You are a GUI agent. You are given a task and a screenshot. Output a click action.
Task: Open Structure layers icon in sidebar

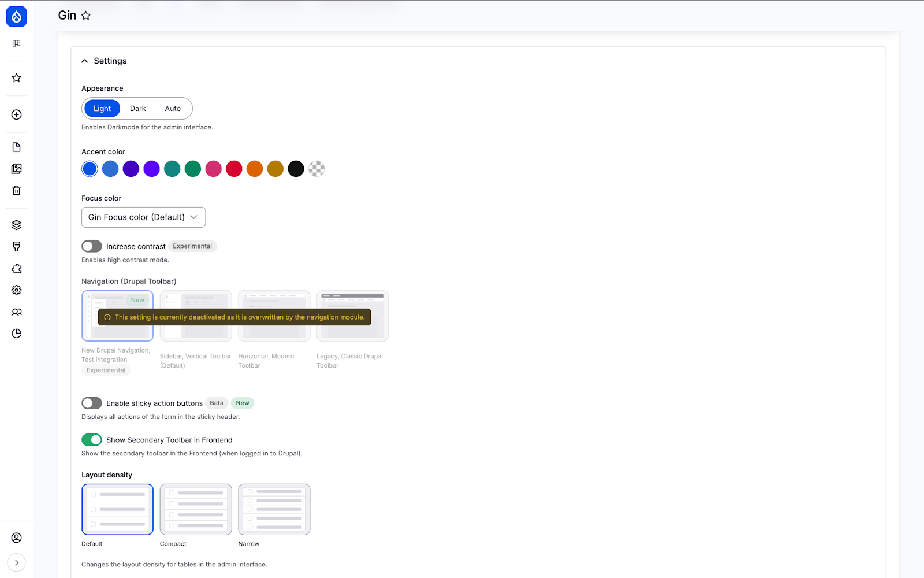tap(16, 225)
